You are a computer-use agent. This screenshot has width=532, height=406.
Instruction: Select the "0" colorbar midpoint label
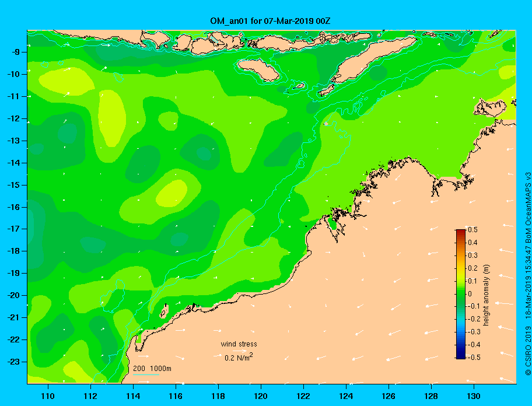click(x=470, y=294)
